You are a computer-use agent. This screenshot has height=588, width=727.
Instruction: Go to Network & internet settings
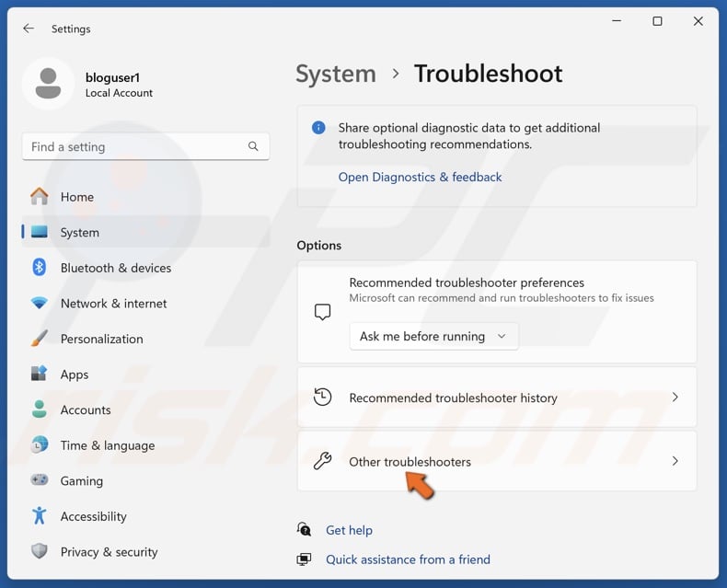(145, 304)
